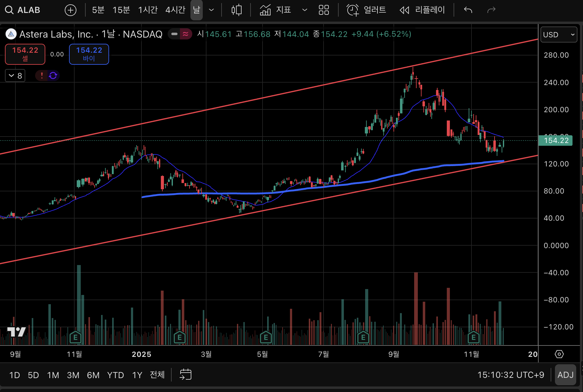The width and height of the screenshot is (583, 392).
Task: Click the Astera Labs logo icon
Action: (x=11, y=34)
